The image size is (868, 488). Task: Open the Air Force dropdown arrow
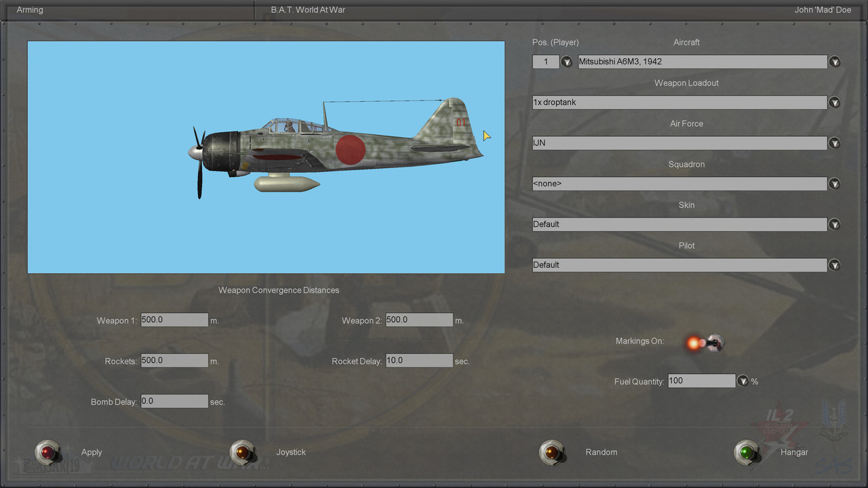tap(835, 143)
